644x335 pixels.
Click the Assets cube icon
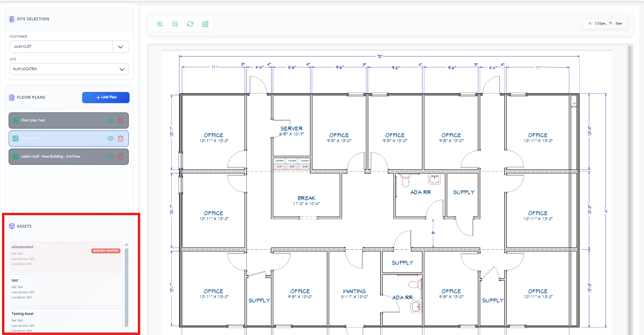[x=12, y=226]
